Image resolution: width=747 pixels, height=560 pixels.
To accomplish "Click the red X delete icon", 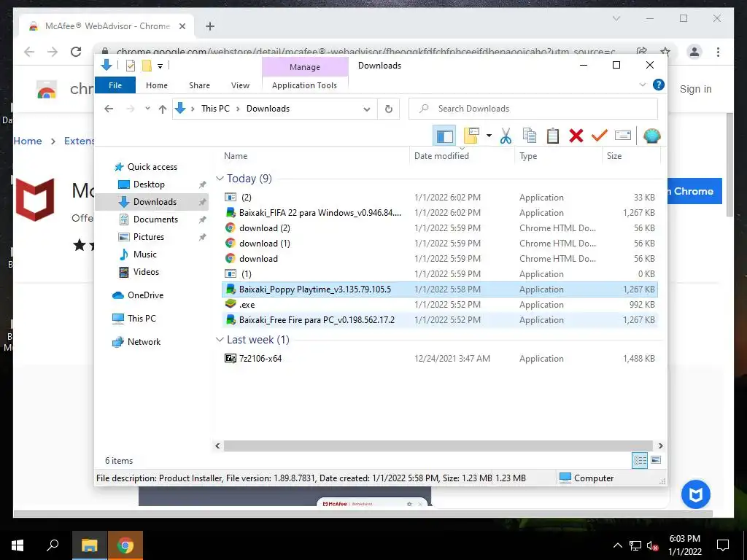I will [x=576, y=136].
